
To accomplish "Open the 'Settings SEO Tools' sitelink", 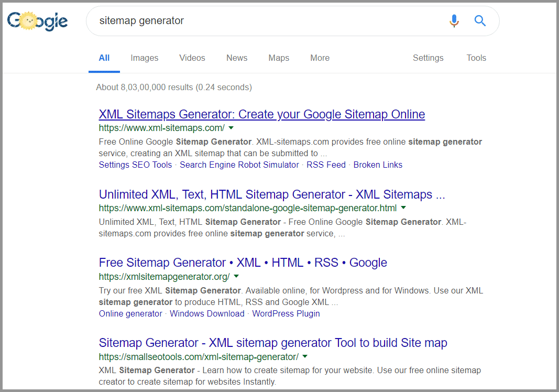I will coord(135,165).
